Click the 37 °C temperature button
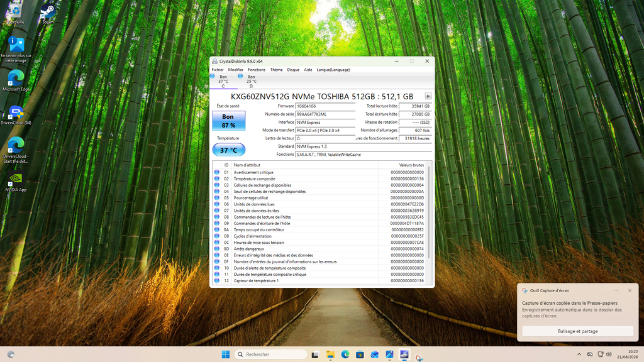This screenshot has width=644, height=362. click(229, 150)
